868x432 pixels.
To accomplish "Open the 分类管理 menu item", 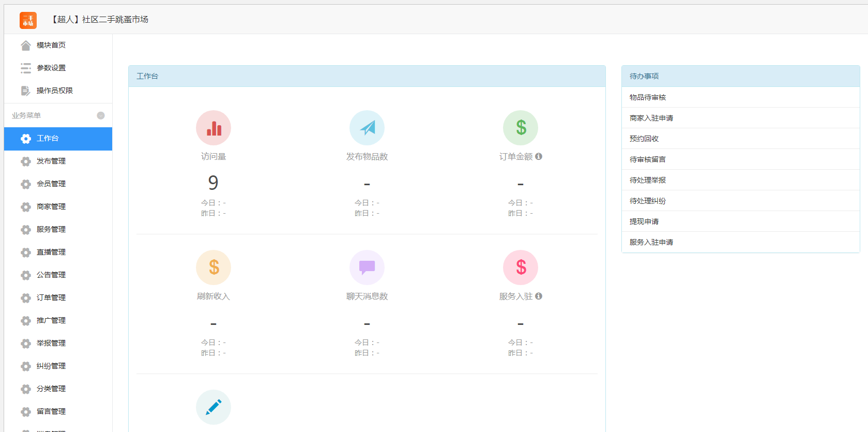I will 58,389.
